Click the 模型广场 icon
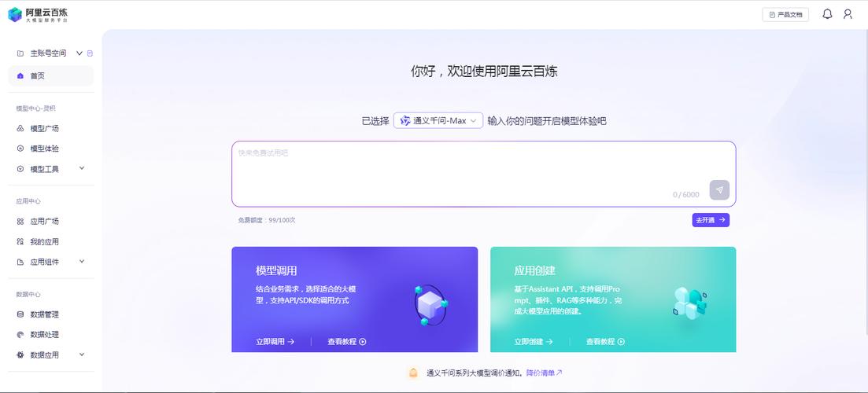 [x=20, y=128]
